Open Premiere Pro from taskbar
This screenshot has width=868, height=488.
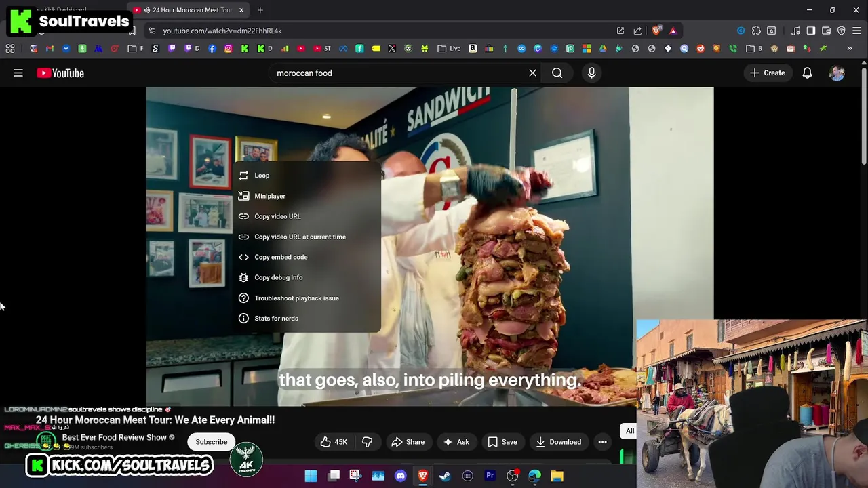490,476
